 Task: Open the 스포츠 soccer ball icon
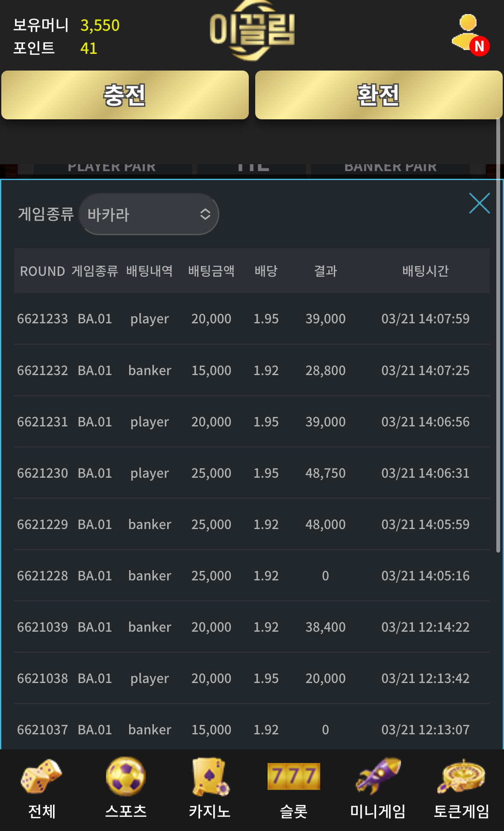tap(126, 776)
